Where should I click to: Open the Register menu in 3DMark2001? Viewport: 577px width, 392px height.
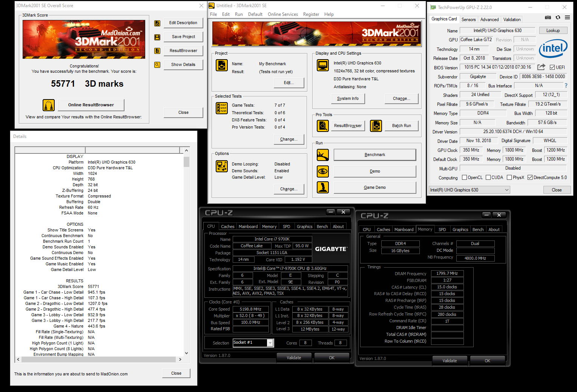pyautogui.click(x=311, y=14)
